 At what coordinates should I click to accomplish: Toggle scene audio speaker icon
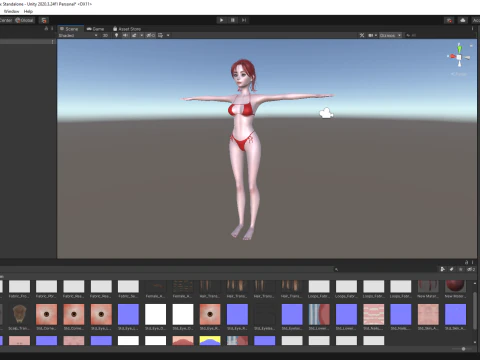point(125,35)
